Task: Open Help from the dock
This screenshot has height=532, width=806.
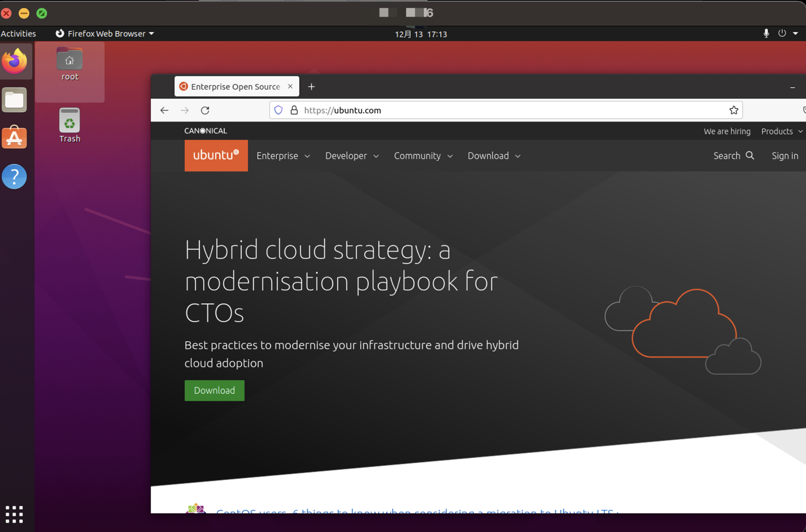Action: 15,176
